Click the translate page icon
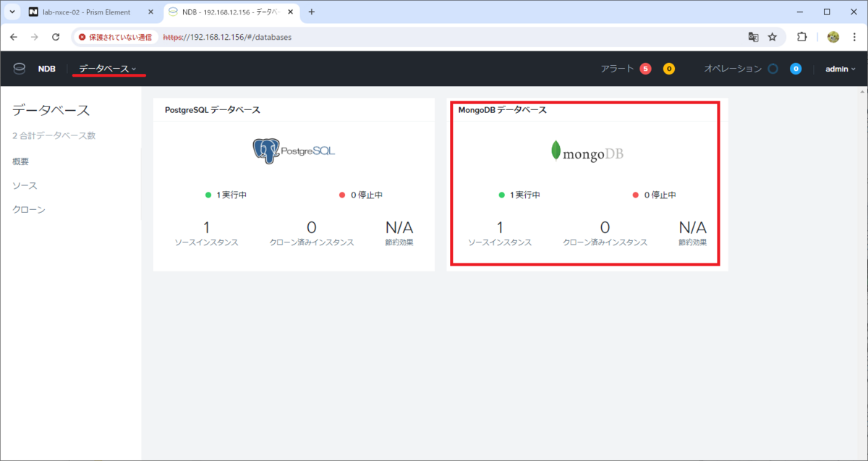 [x=753, y=37]
